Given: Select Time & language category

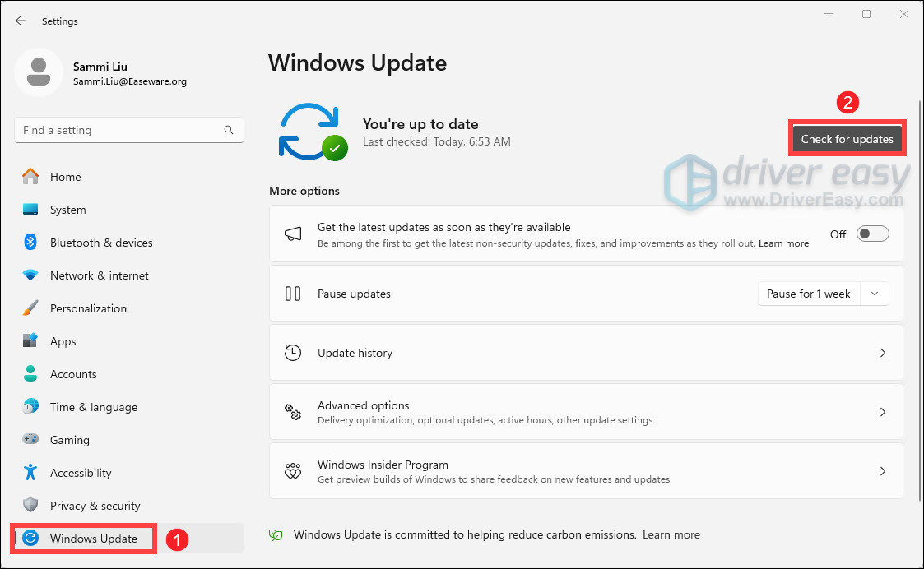Looking at the screenshot, I should coord(93,407).
